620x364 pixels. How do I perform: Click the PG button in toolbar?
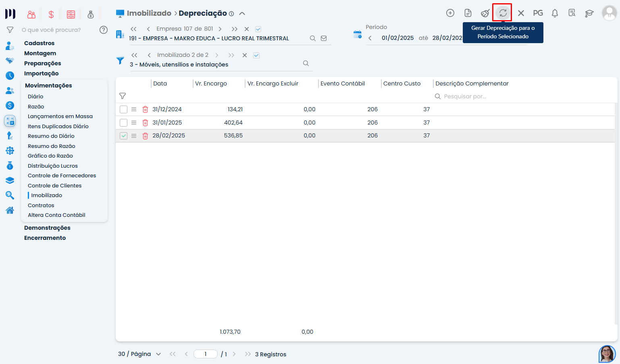point(538,13)
